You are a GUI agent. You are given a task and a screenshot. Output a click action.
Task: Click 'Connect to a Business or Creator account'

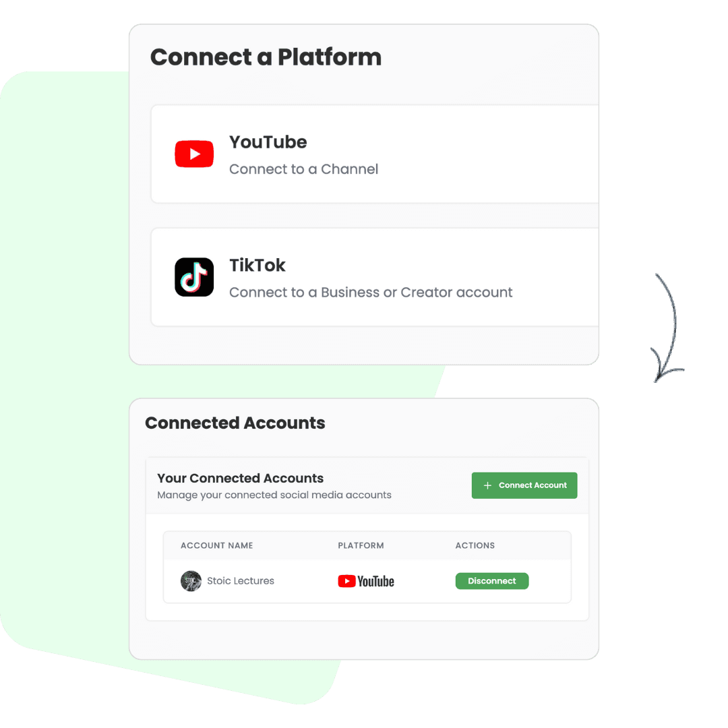click(x=371, y=293)
